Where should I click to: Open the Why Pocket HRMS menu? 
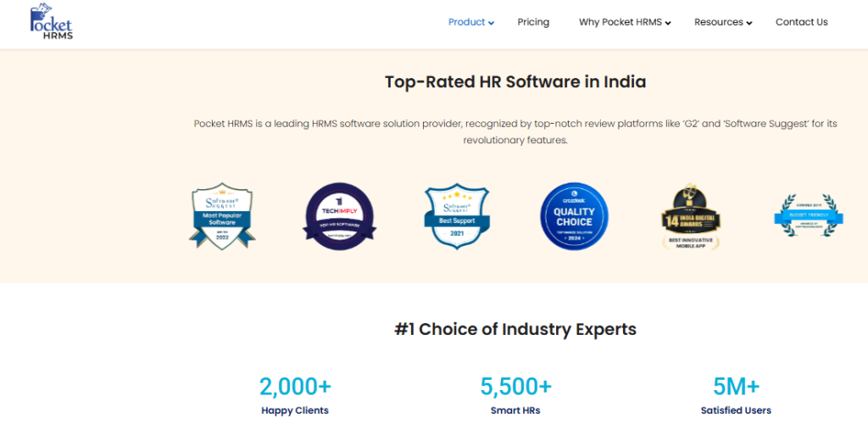click(x=620, y=22)
